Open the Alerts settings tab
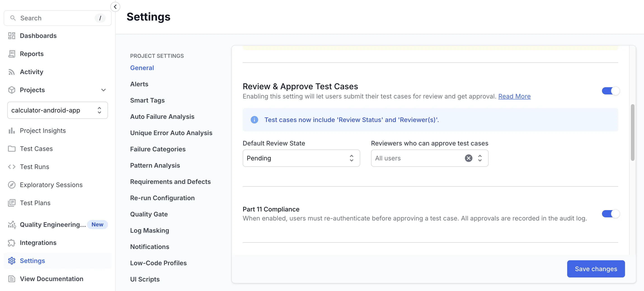This screenshot has height=291, width=644. 139,84
